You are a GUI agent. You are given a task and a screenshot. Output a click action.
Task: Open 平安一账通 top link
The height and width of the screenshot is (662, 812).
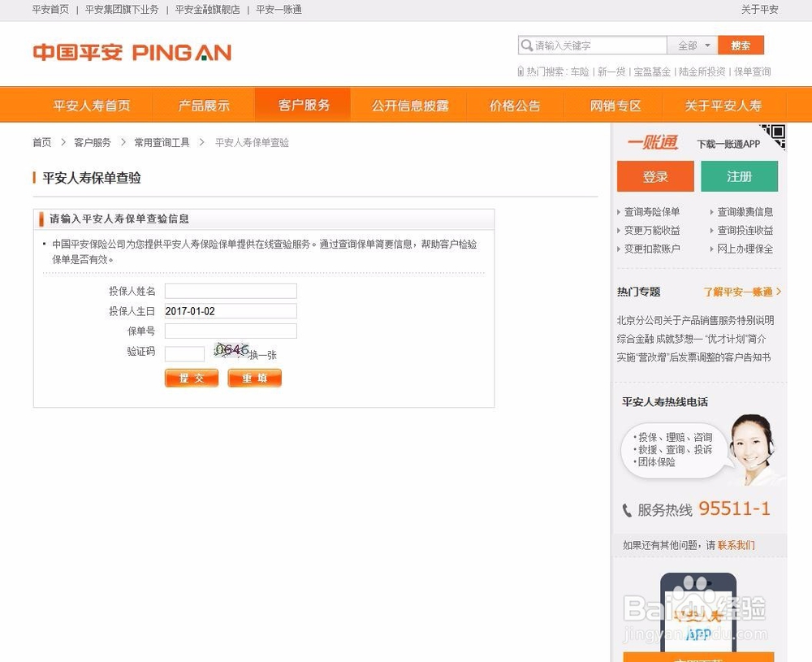[x=279, y=9]
